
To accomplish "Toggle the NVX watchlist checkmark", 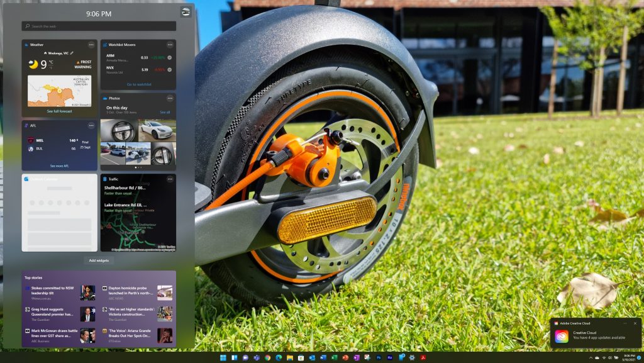I will pyautogui.click(x=170, y=70).
